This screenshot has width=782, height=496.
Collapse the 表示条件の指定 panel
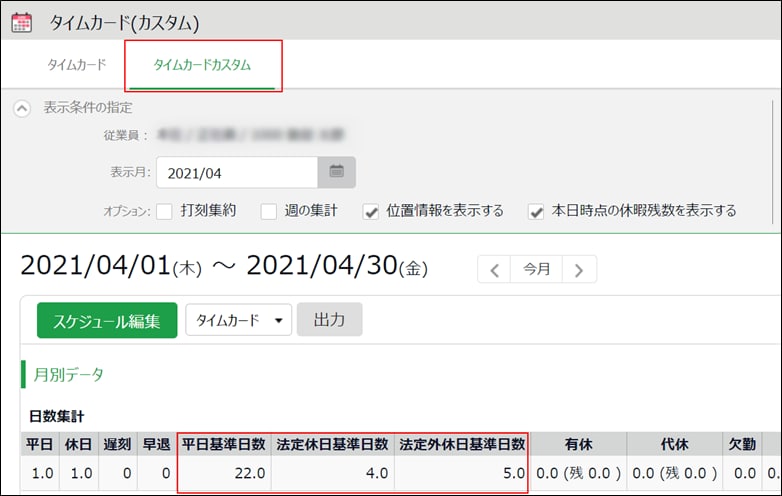tap(22, 108)
